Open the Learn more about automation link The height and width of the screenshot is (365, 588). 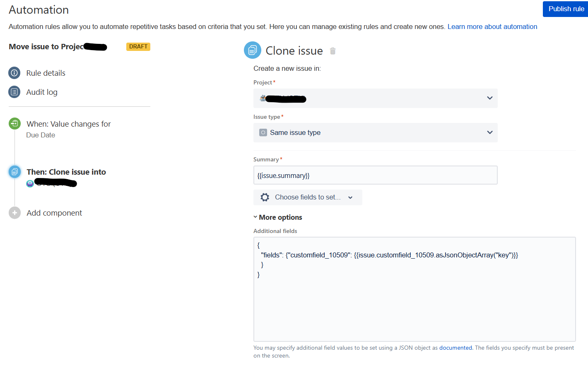tap(492, 26)
